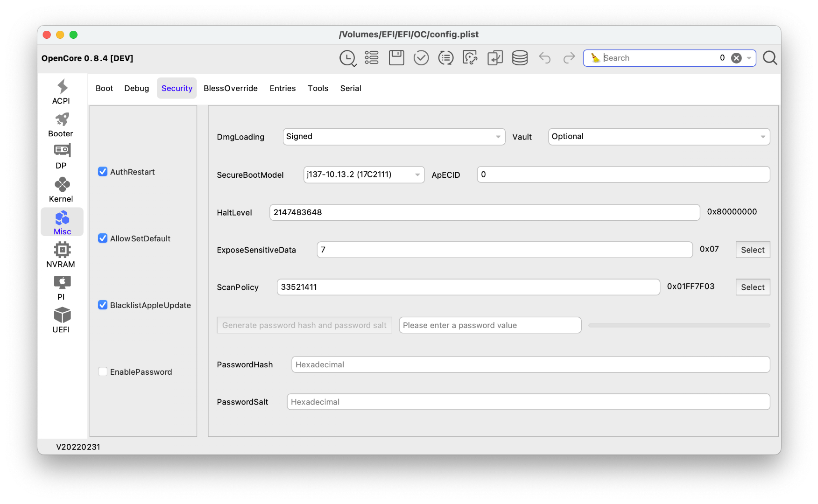Click the OpenCore 0.8.4 [DEV] label
The height and width of the screenshot is (504, 818).
pos(87,58)
